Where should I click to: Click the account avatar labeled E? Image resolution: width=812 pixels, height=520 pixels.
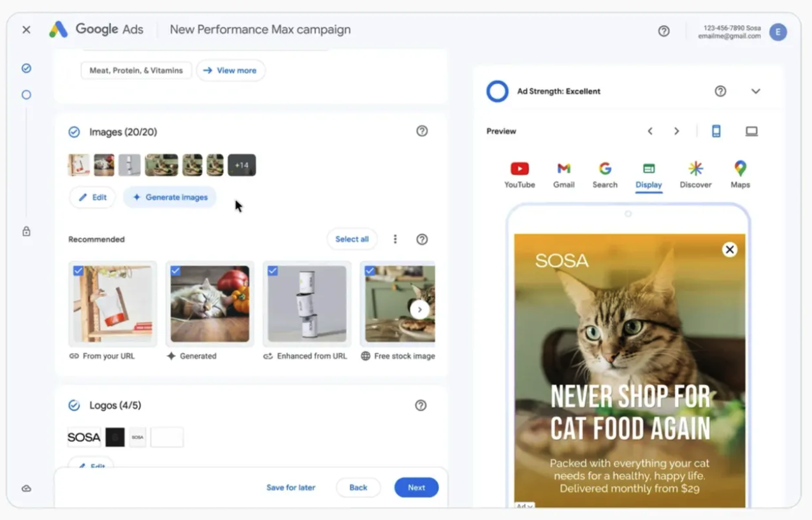click(778, 32)
